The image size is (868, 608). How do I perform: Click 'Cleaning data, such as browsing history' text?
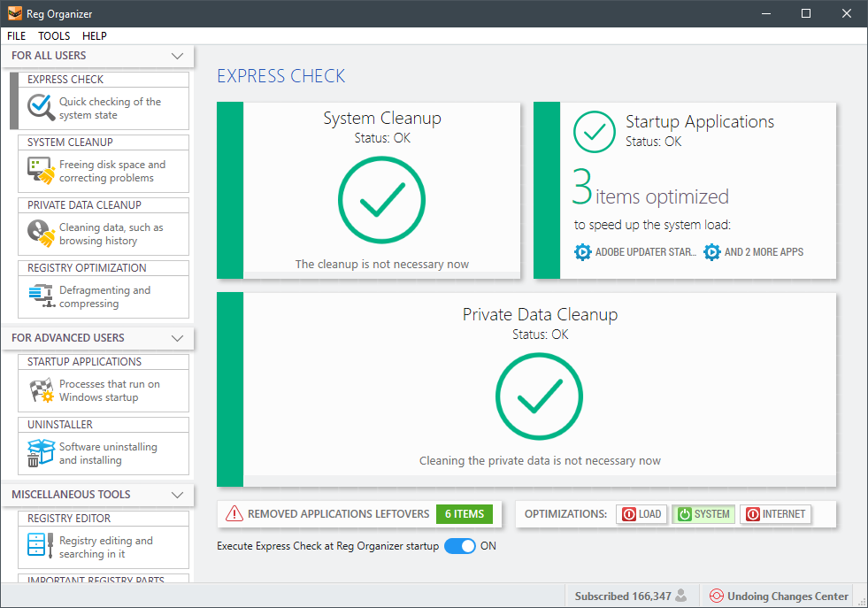tap(111, 235)
